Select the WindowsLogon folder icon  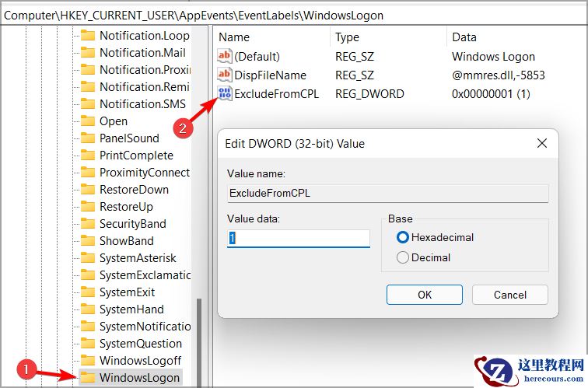tap(88, 378)
